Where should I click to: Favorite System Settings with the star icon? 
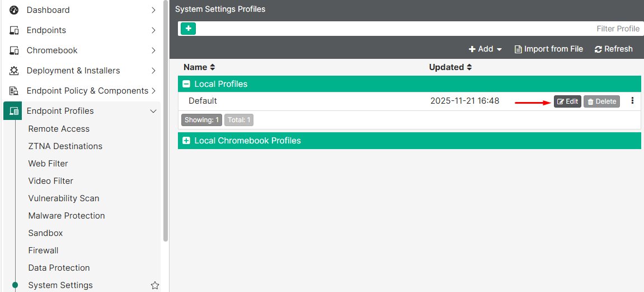click(155, 285)
